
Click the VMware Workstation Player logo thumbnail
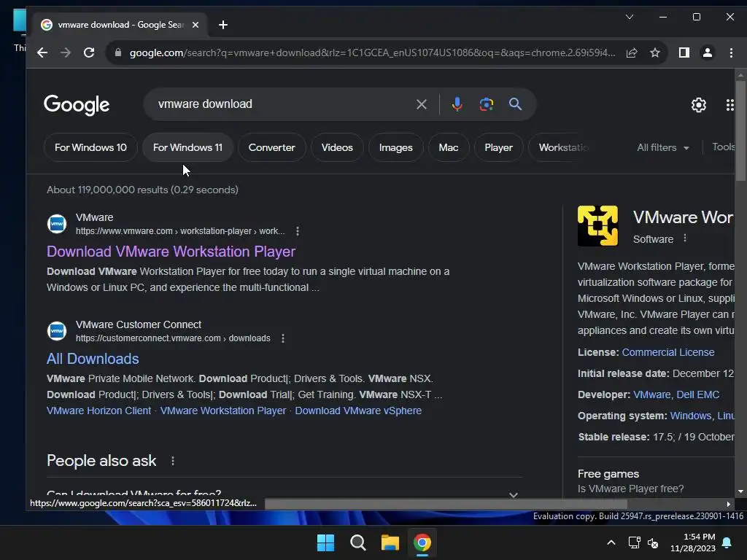(598, 226)
